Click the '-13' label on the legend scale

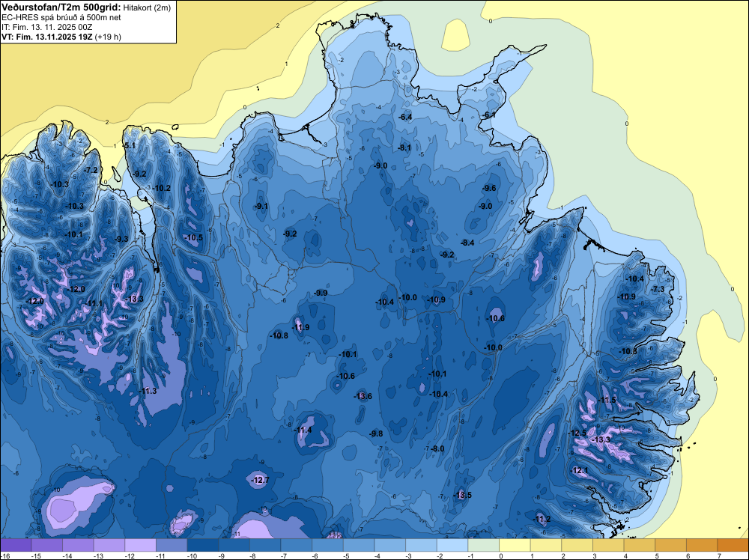pyautogui.click(x=98, y=556)
